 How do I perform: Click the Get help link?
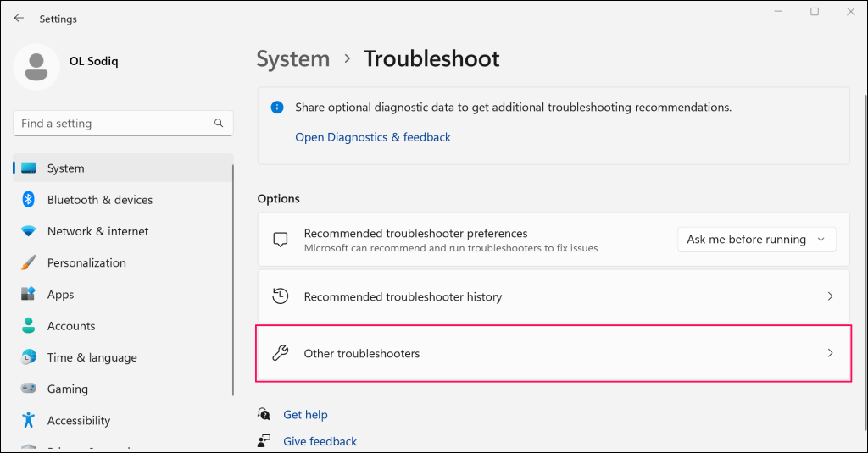(305, 415)
